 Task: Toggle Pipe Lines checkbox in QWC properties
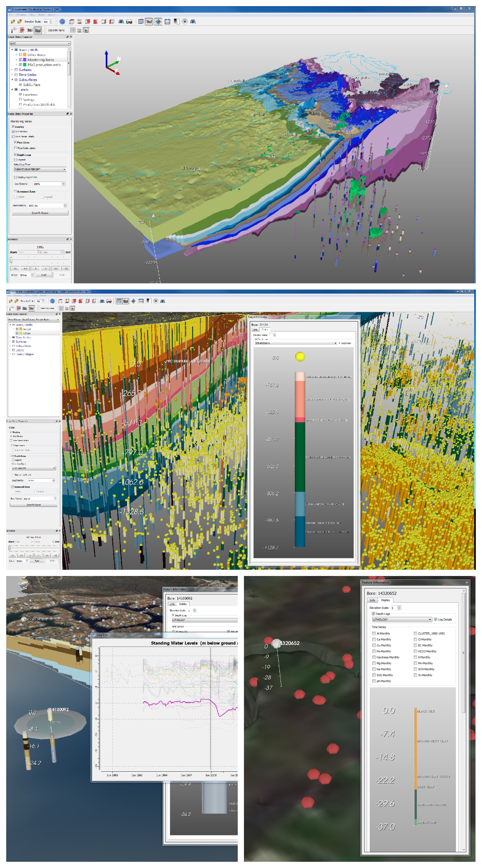point(15,142)
